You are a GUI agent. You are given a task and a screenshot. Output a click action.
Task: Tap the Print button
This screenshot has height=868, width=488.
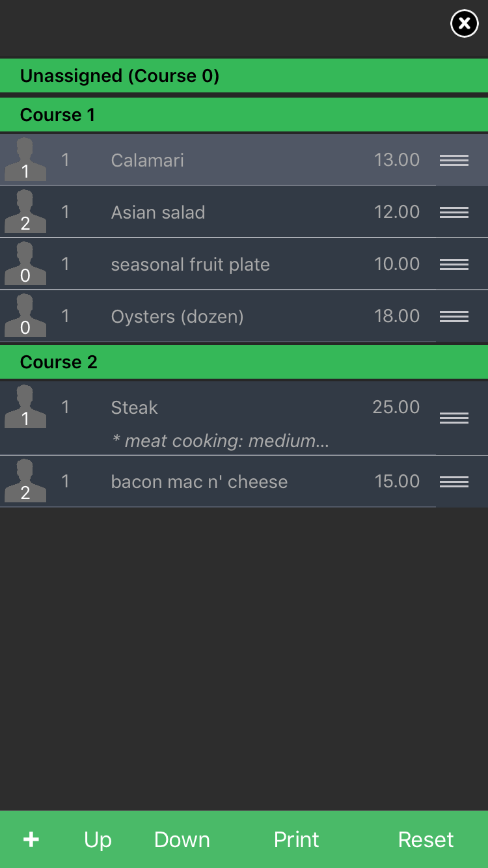[296, 840]
